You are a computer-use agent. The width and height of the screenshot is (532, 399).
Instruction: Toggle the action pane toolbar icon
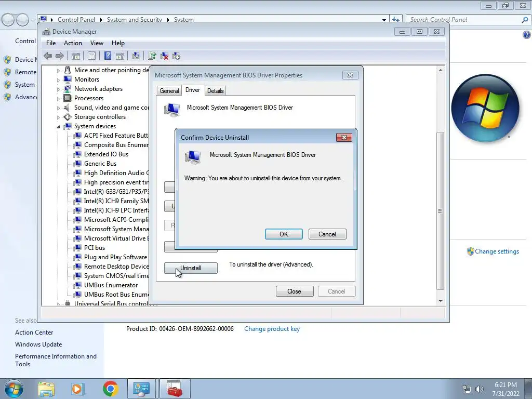tap(120, 56)
